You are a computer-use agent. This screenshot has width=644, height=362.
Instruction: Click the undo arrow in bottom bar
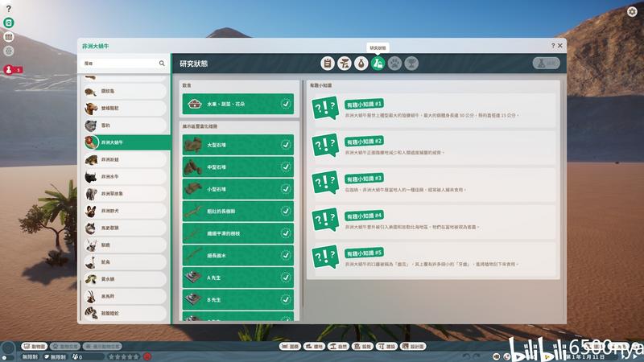click(x=466, y=356)
